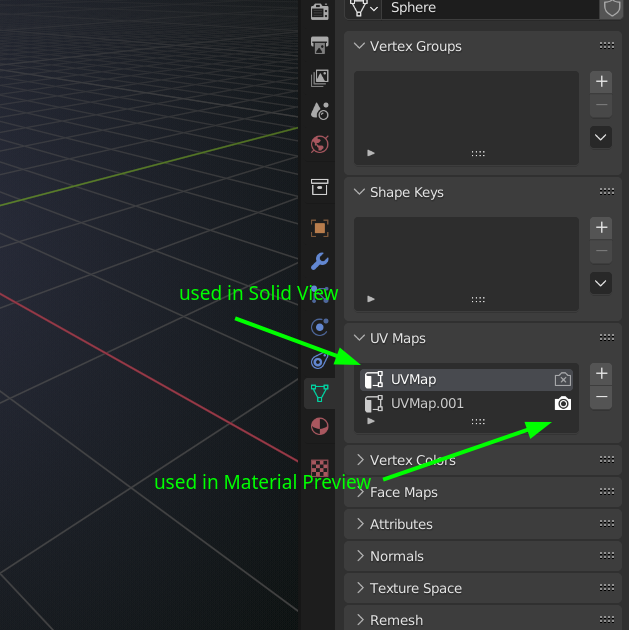Enable render camera for UVMap
Viewport: 629px width, 630px height.
coord(563,380)
